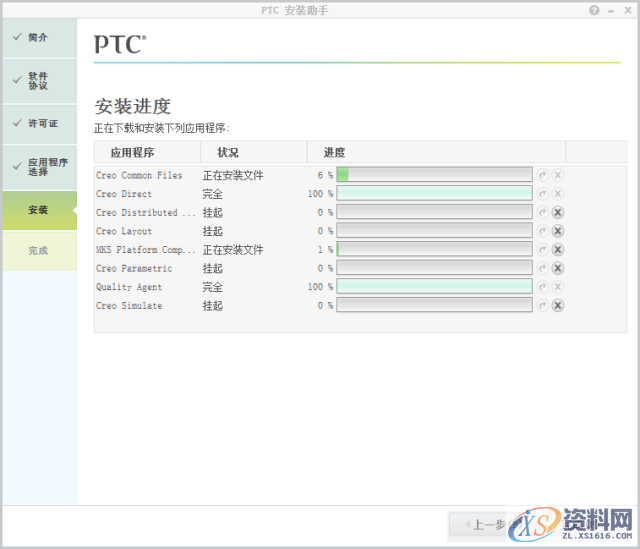Click 完全 status of Creo Direct
Image resolution: width=640 pixels, height=549 pixels.
[213, 194]
